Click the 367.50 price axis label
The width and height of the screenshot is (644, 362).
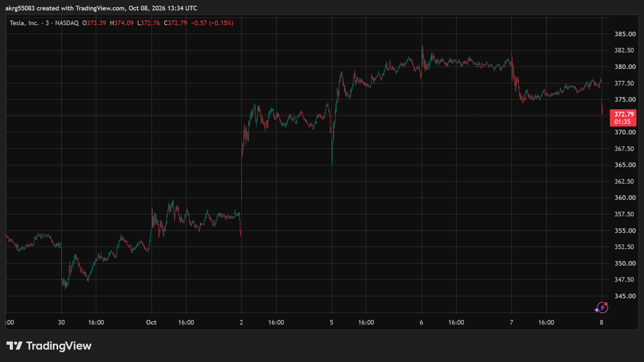pyautogui.click(x=624, y=149)
